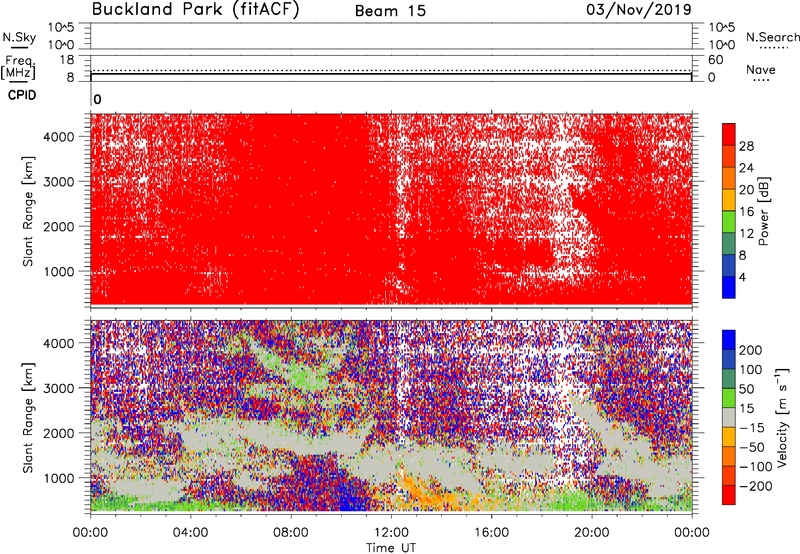Click the '12:00' time tick label

[391, 533]
